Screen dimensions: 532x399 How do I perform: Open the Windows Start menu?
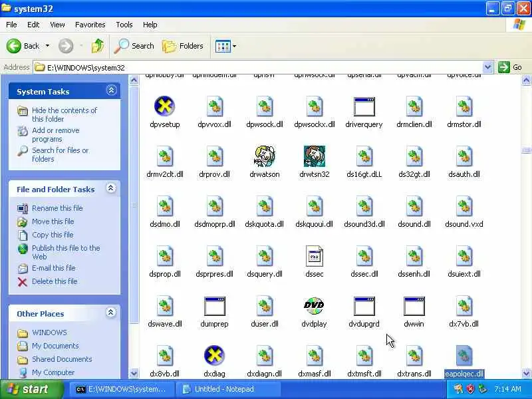tap(31, 389)
